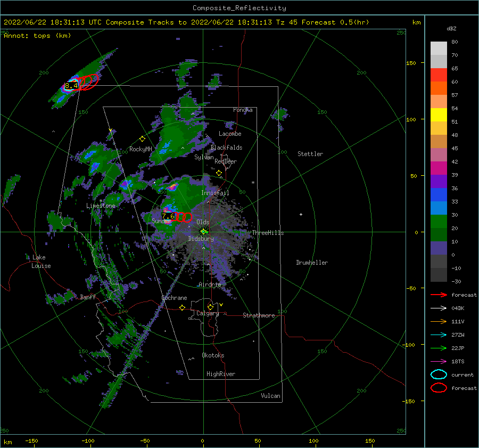Click the cyan 'current' ellipse legend icon
The height and width of the screenshot is (448, 479).
[439, 374]
